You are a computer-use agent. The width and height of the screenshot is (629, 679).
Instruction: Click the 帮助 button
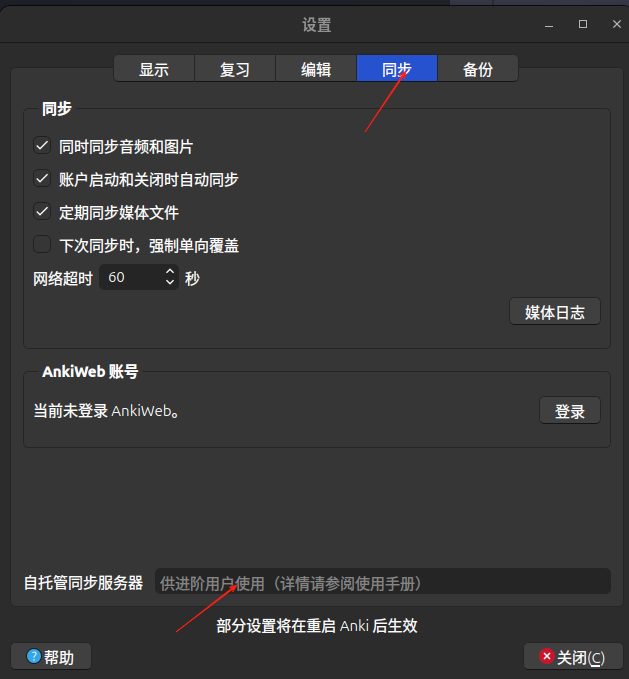pos(51,656)
